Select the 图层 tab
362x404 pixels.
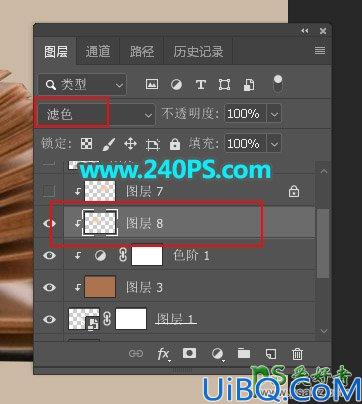click(56, 51)
